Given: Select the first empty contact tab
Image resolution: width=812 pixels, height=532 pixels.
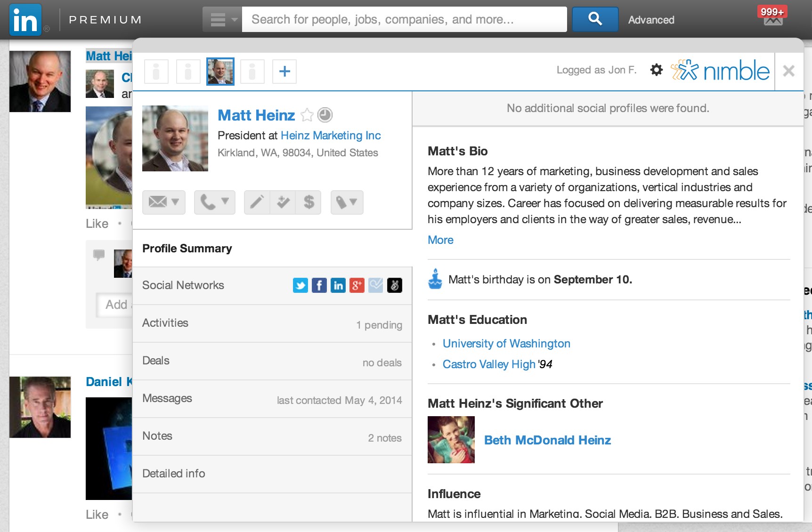Looking at the screenshot, I should (x=156, y=72).
